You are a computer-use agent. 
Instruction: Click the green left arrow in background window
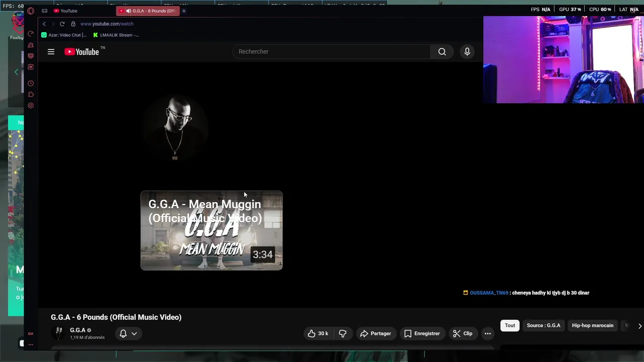[16, 72]
